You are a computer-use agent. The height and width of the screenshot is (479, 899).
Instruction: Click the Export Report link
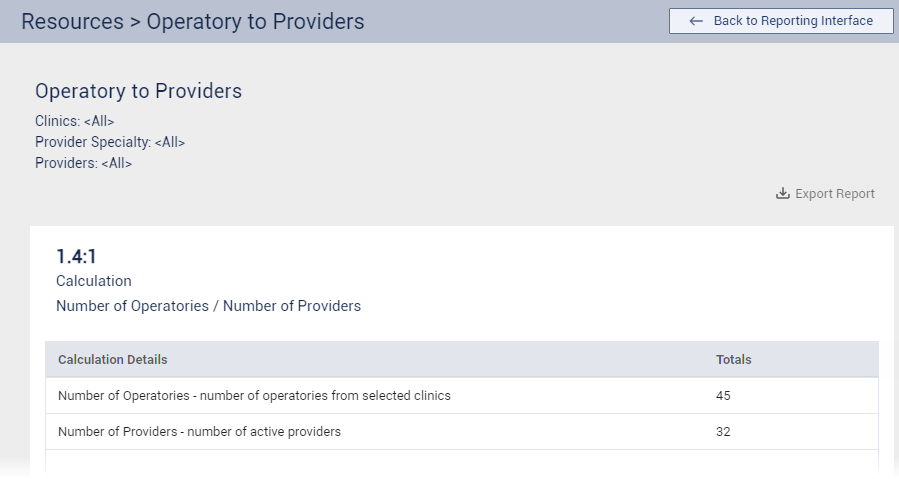(834, 194)
